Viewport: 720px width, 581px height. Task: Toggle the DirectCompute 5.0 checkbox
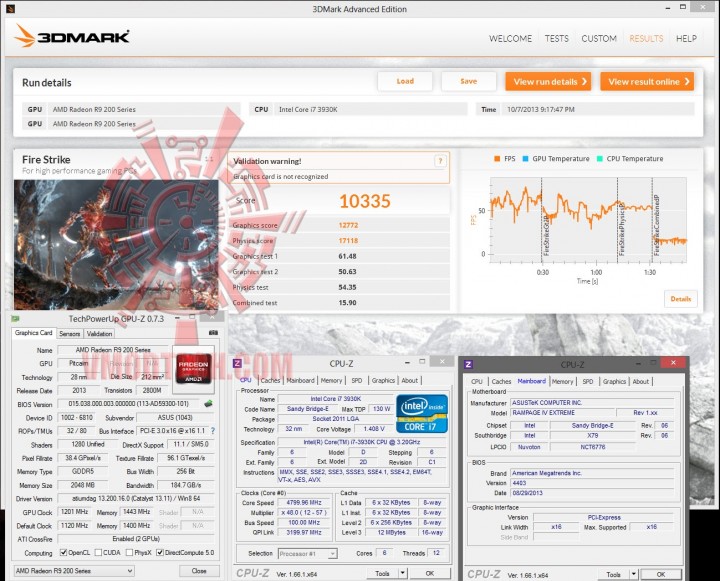160,553
